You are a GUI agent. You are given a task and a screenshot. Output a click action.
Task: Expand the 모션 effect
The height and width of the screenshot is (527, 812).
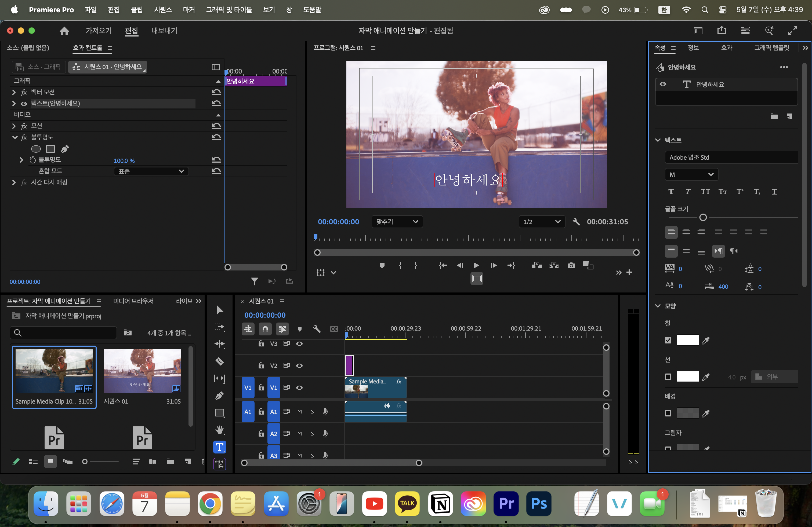pyautogui.click(x=14, y=126)
